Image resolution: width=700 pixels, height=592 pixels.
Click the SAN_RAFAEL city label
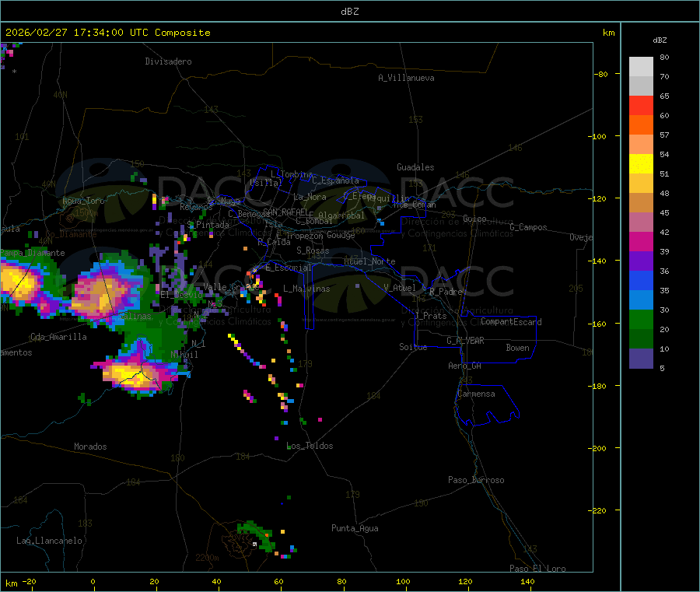(x=285, y=212)
